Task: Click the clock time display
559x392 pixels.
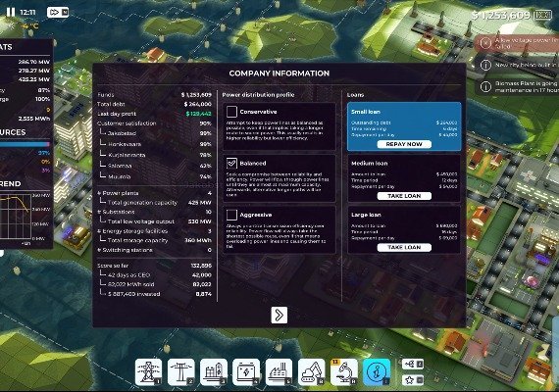Action: point(27,13)
